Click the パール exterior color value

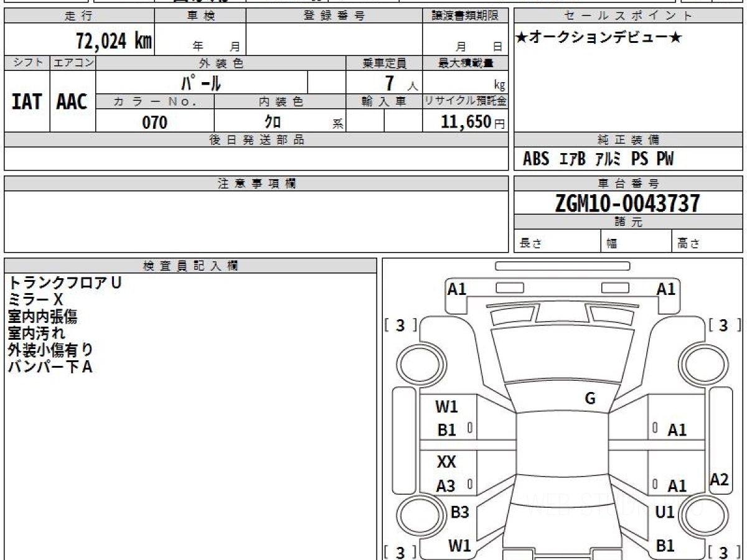coord(201,83)
